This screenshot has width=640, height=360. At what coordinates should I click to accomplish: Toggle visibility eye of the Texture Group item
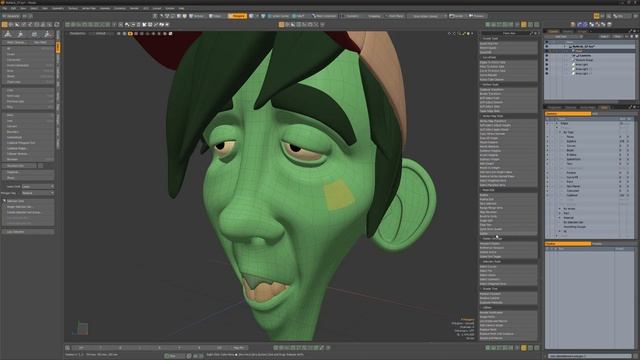point(547,60)
